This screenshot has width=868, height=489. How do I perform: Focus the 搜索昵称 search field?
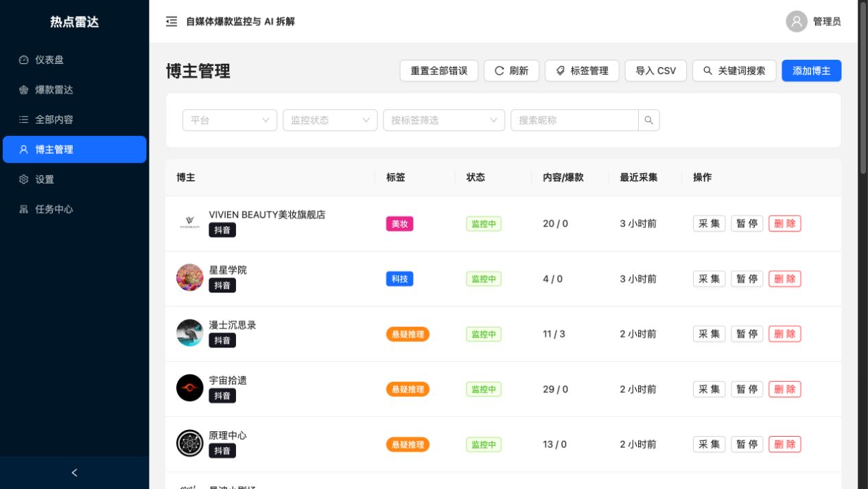tap(574, 120)
